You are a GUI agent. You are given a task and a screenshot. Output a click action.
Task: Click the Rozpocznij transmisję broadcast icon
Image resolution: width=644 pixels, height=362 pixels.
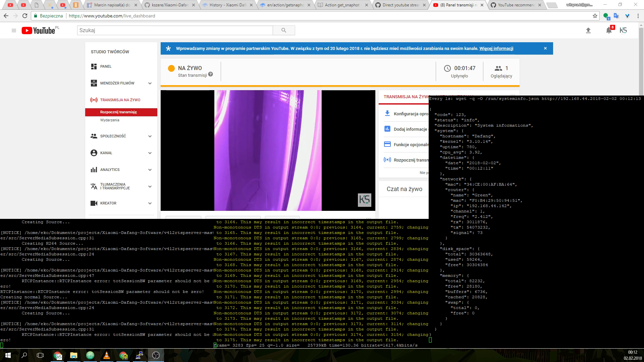(387, 160)
